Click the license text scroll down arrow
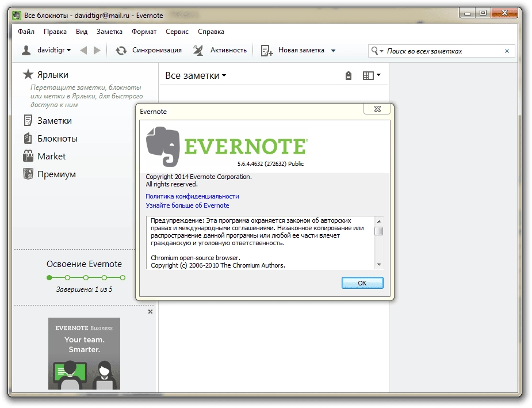The width and height of the screenshot is (532, 408). click(379, 264)
